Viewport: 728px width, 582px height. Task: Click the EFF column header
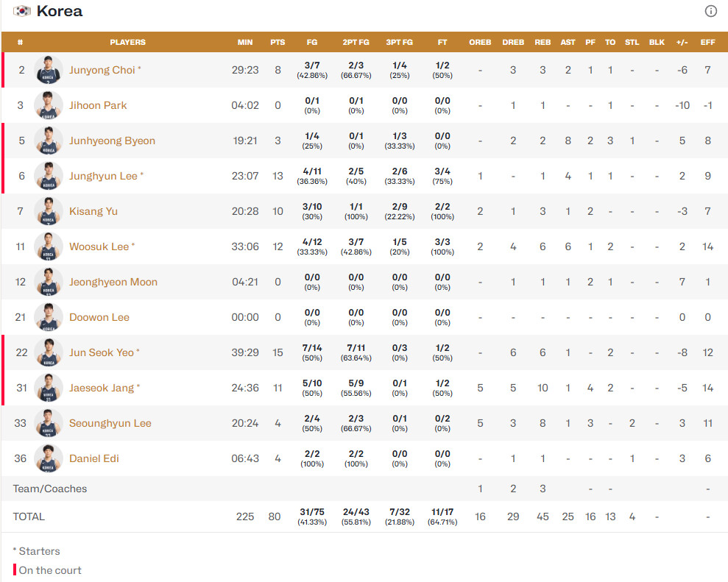coord(707,42)
